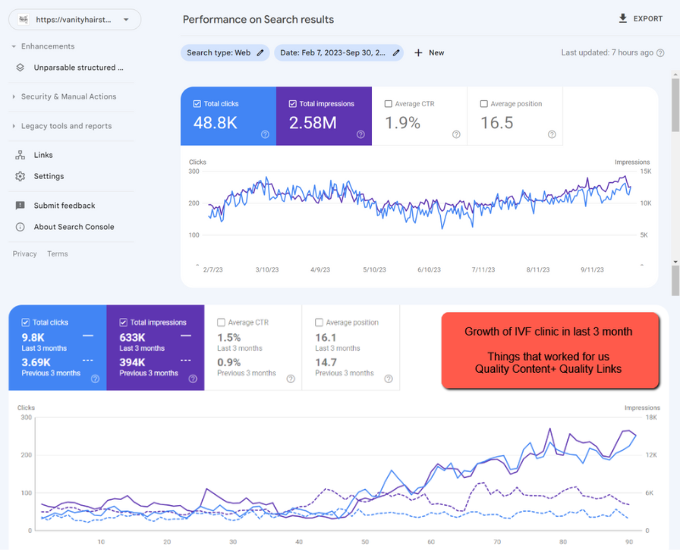
Task: Click the 3.69K Previous 3 months value
Action: 36,362
